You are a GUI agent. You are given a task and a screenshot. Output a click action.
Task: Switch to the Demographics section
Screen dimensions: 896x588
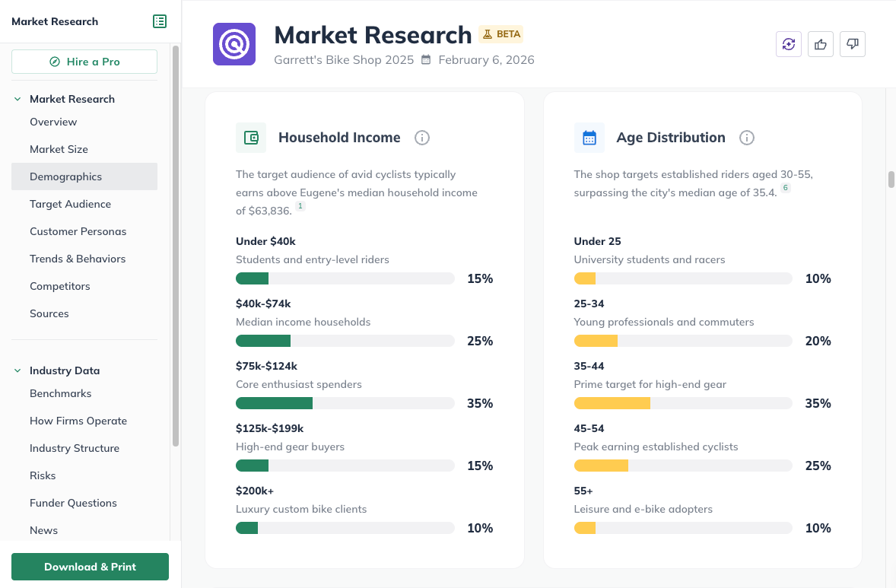[64, 176]
